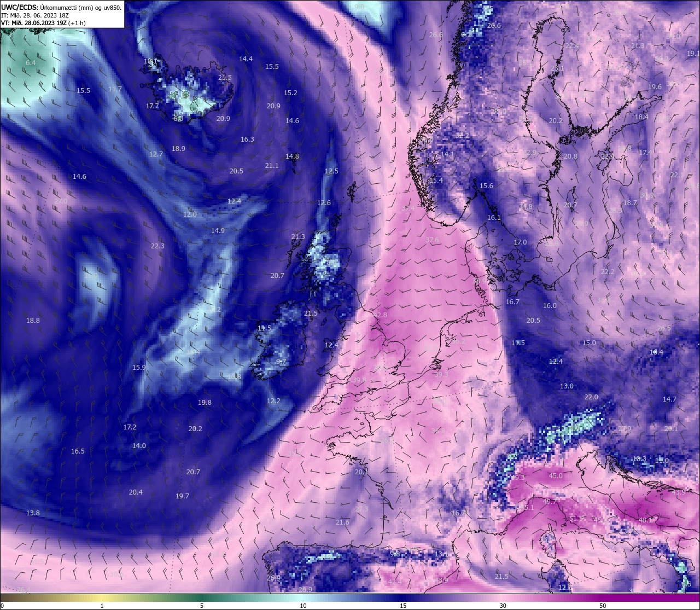700x610 pixels.
Task: Click the map value '21.3'
Action: tap(298, 237)
